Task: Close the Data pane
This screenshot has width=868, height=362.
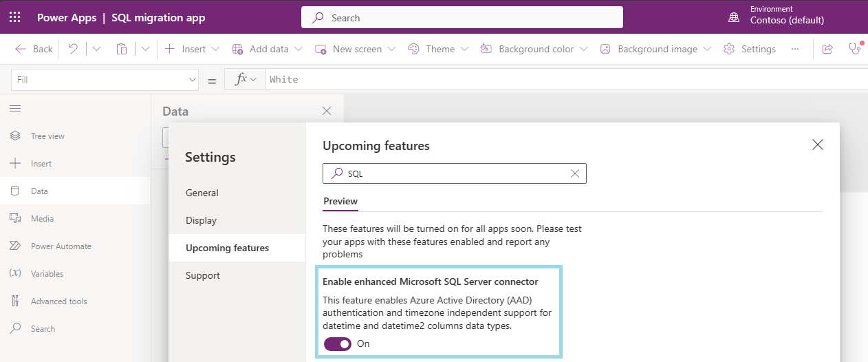Action: 327,111
